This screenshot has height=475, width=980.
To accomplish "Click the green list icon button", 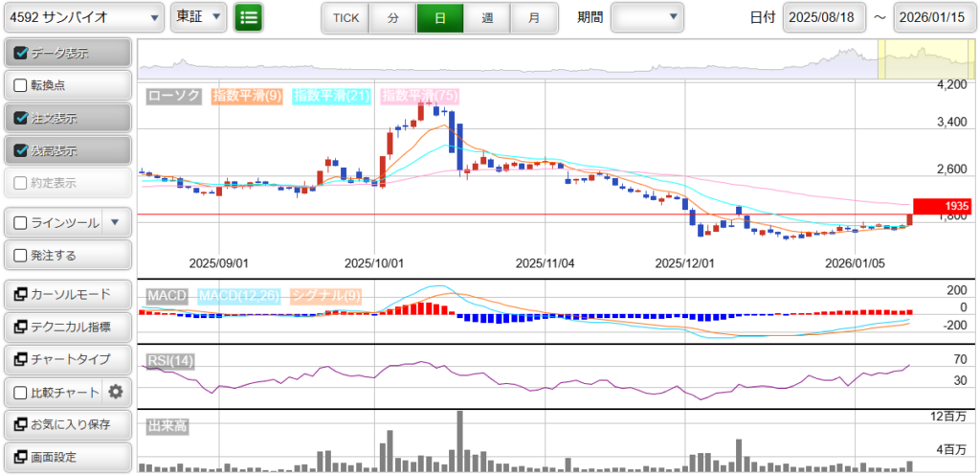I will (x=249, y=17).
